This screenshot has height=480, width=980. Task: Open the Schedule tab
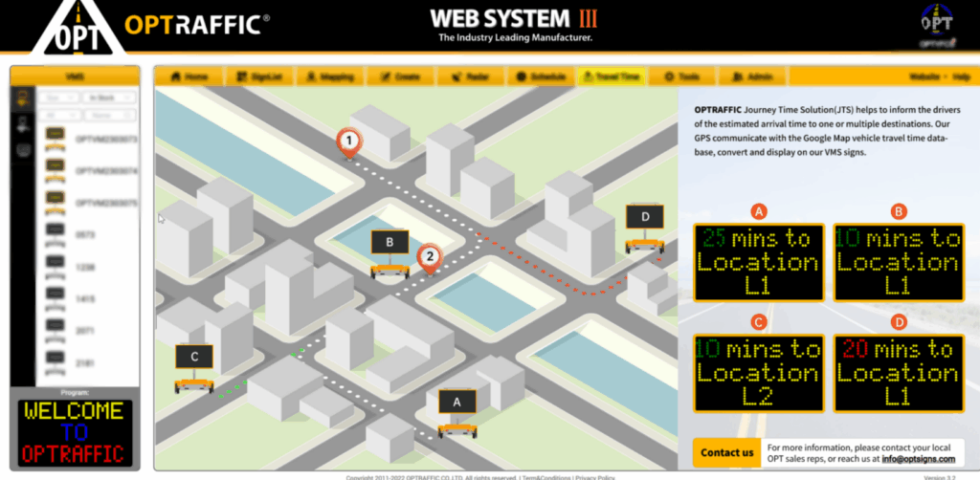(x=542, y=76)
